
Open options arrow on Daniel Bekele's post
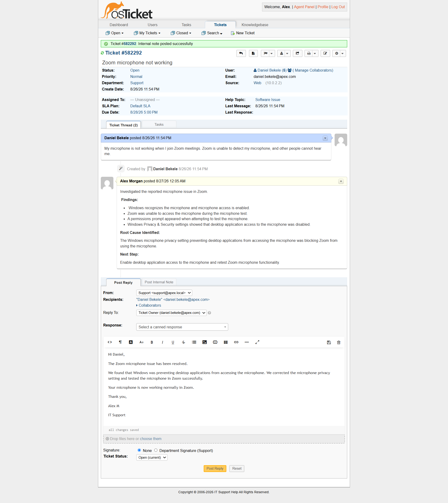325,138
